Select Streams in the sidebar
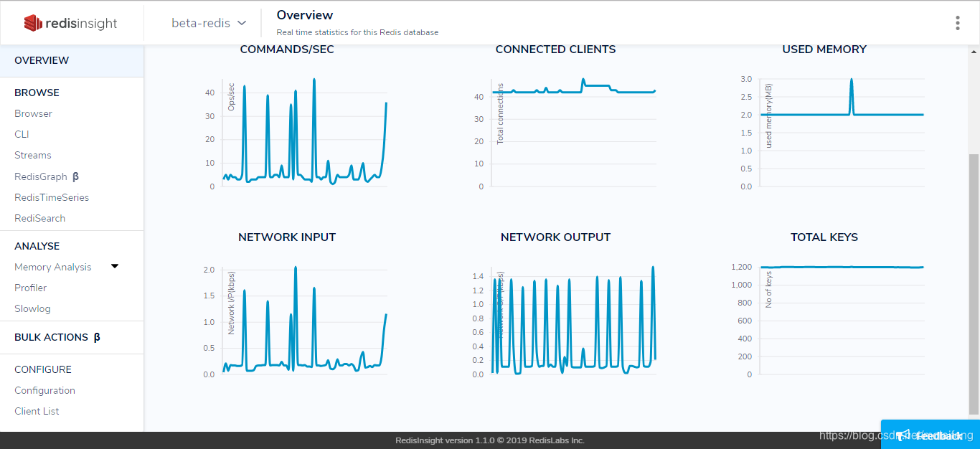 click(32, 155)
